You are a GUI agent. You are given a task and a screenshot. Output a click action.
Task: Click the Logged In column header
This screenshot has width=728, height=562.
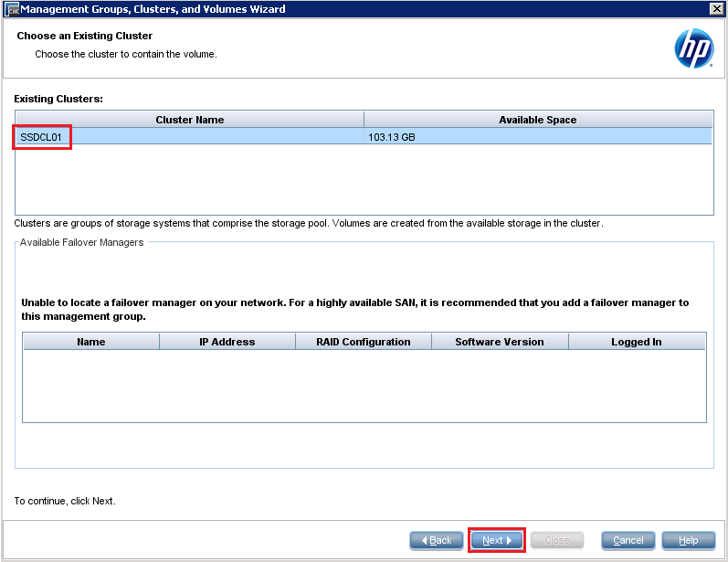click(x=636, y=342)
